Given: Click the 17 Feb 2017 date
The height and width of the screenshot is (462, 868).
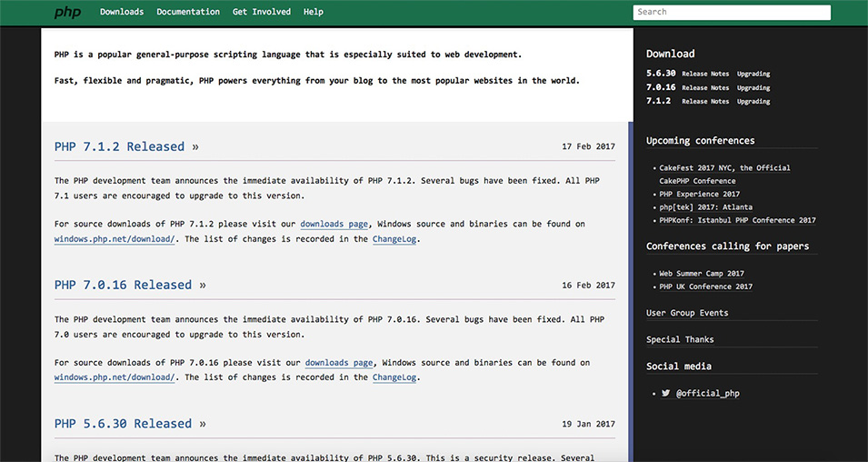Looking at the screenshot, I should (588, 146).
